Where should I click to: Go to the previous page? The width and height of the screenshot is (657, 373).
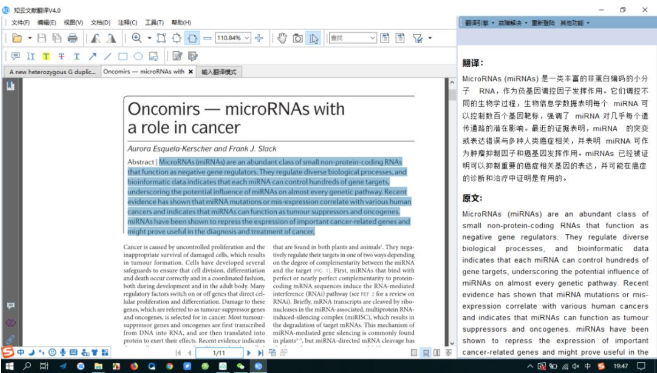click(189, 353)
